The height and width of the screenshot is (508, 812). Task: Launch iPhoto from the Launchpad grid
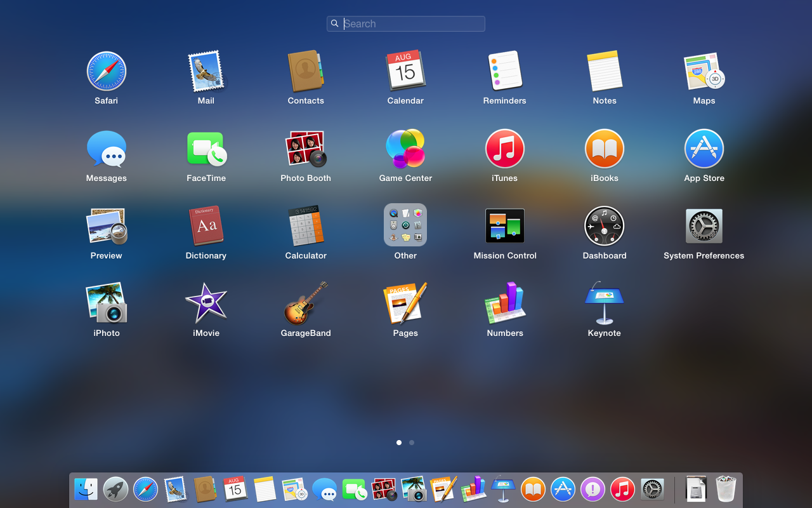(107, 304)
